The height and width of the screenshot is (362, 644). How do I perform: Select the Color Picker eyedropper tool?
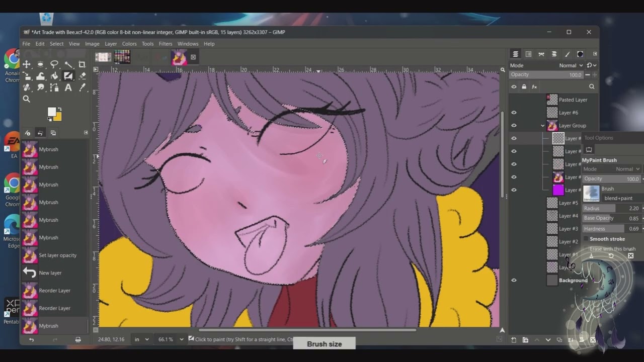[82, 87]
